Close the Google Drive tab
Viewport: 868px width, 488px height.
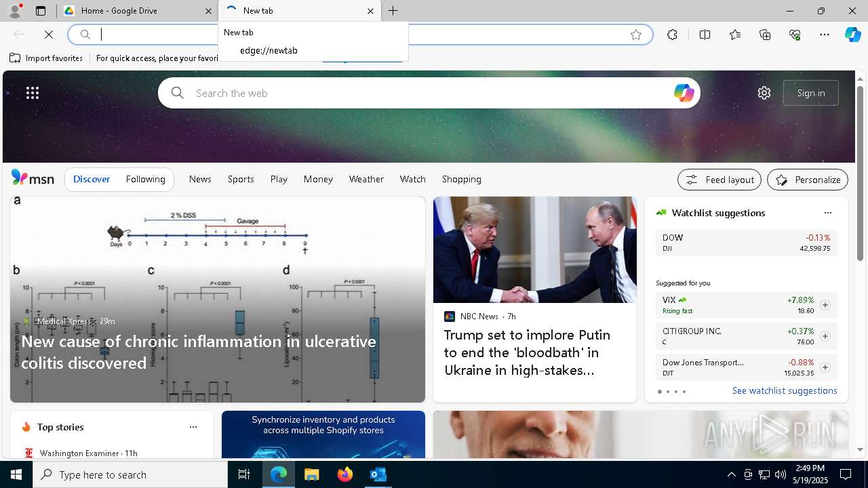tap(208, 11)
